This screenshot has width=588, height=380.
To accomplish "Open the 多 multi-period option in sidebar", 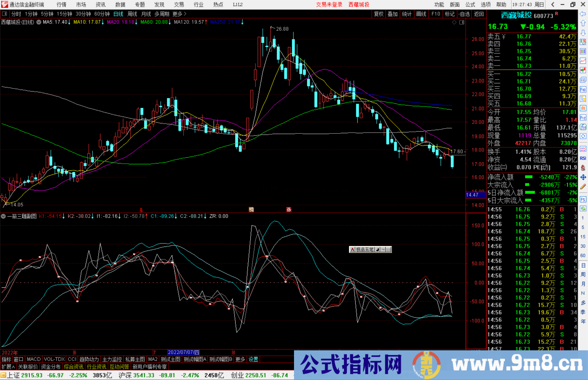I will coord(583,303).
